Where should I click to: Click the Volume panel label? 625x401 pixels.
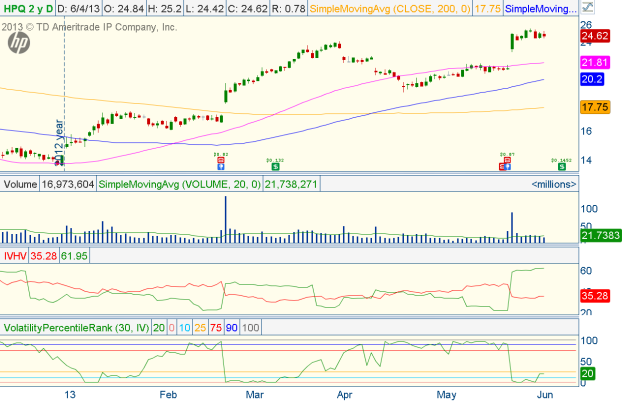coord(20,184)
